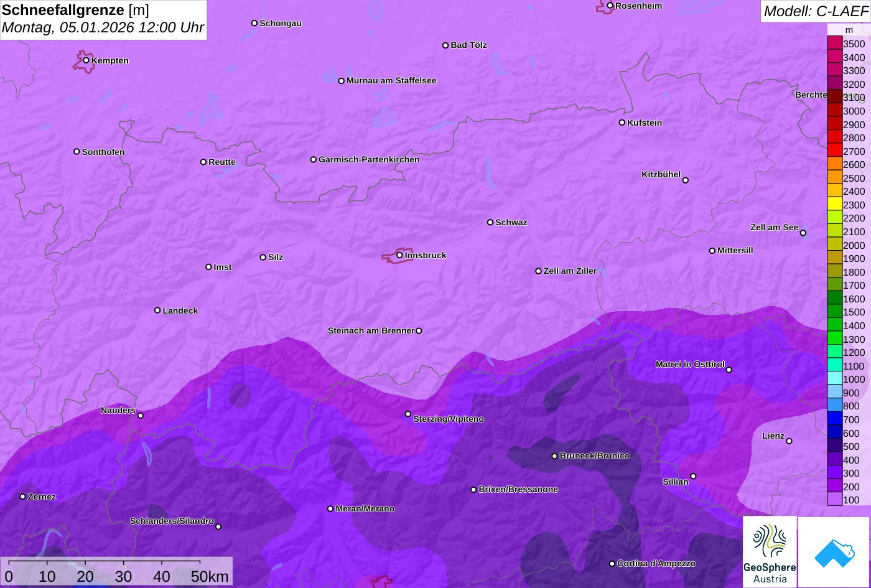The width and height of the screenshot is (871, 588).
Task: Click the Bad Tölz marker dot
Action: 445,45
